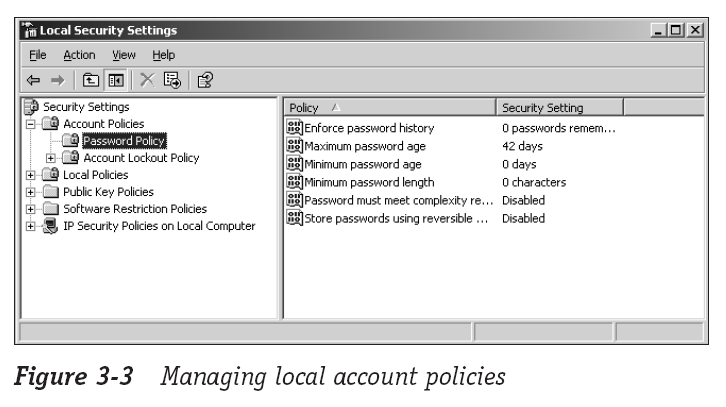Expand the Software Restriction Policies node
The image size is (726, 407).
click(x=31, y=209)
